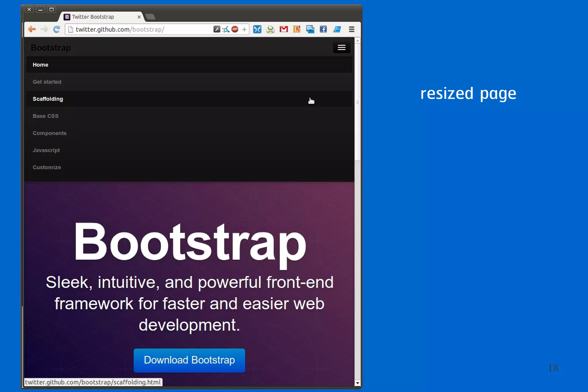Viewport: 588px width, 392px height.
Task: Click the browser back arrow
Action: coord(32,29)
